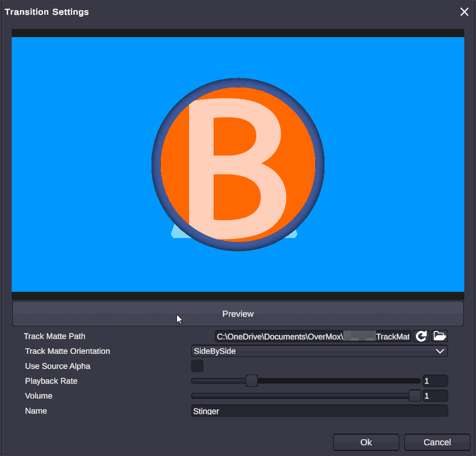The width and height of the screenshot is (476, 456).
Task: Click the Use Source Alpha label
Action: point(57,366)
